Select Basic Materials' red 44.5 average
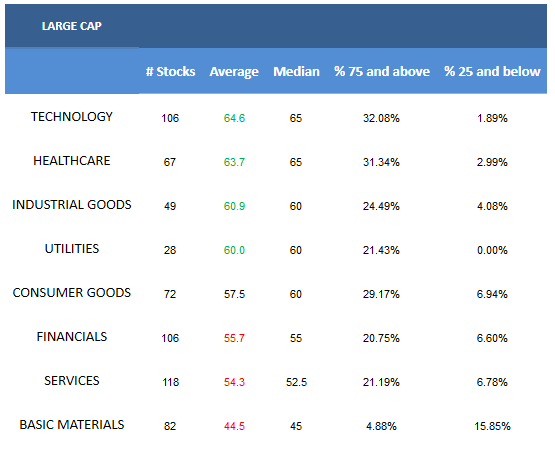This screenshot has width=555, height=458. pos(234,426)
